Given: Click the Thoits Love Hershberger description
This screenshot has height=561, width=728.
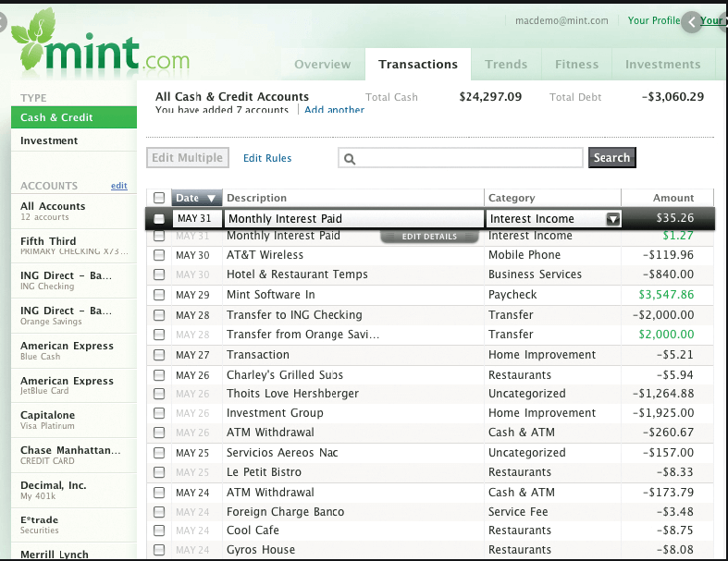Looking at the screenshot, I should 292,394.
